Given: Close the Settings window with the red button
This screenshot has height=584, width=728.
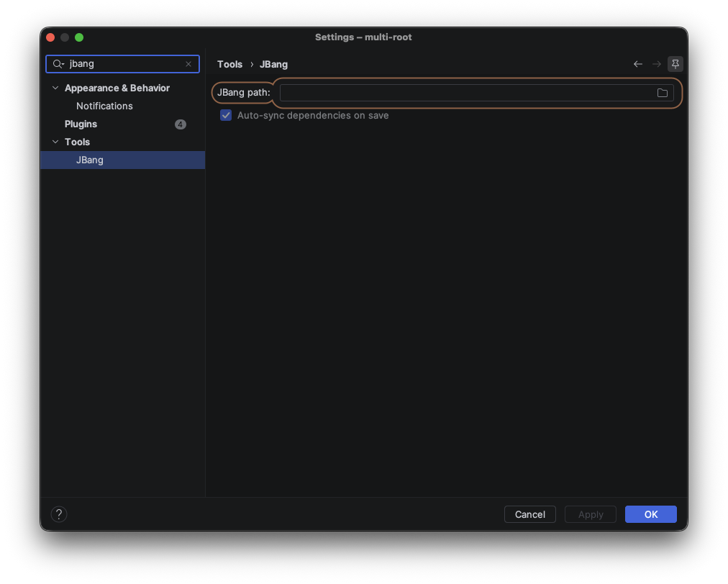Looking at the screenshot, I should (x=50, y=37).
